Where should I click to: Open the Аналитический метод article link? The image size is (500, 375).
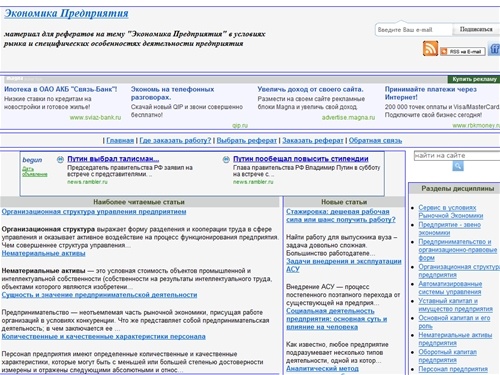[322, 369]
